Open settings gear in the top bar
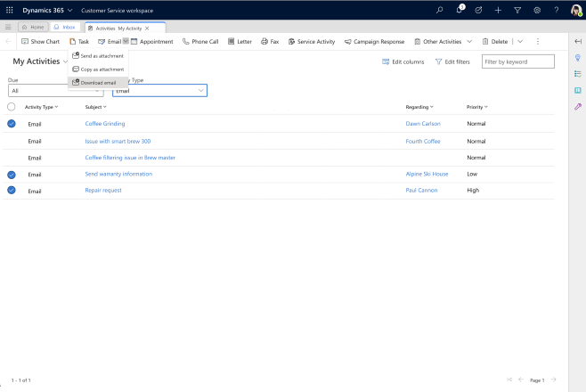586x392 pixels. click(537, 10)
